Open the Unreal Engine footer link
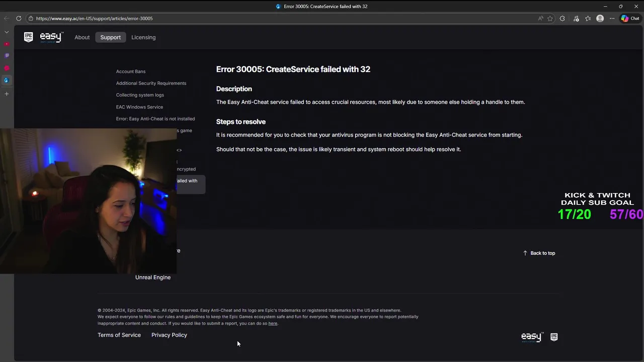The image size is (644, 362). tap(153, 278)
